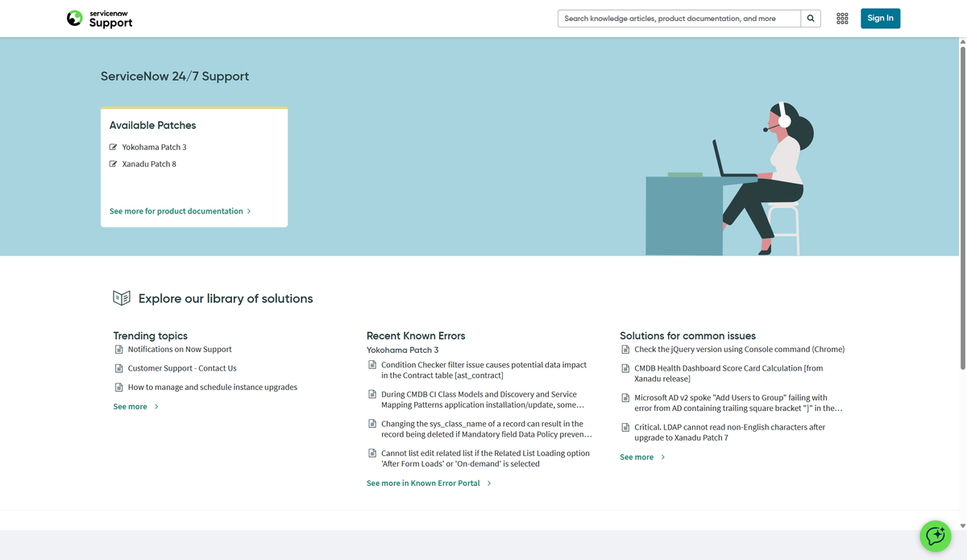Click the pencil icon beside Yokohama Patch 3
This screenshot has height=560, width=967.
click(x=113, y=147)
